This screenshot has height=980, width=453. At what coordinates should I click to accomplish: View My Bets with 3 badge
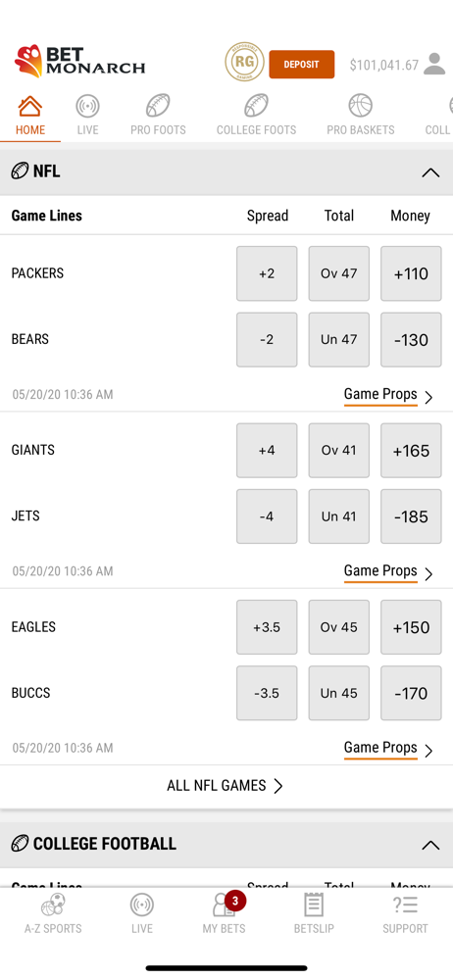click(x=224, y=913)
